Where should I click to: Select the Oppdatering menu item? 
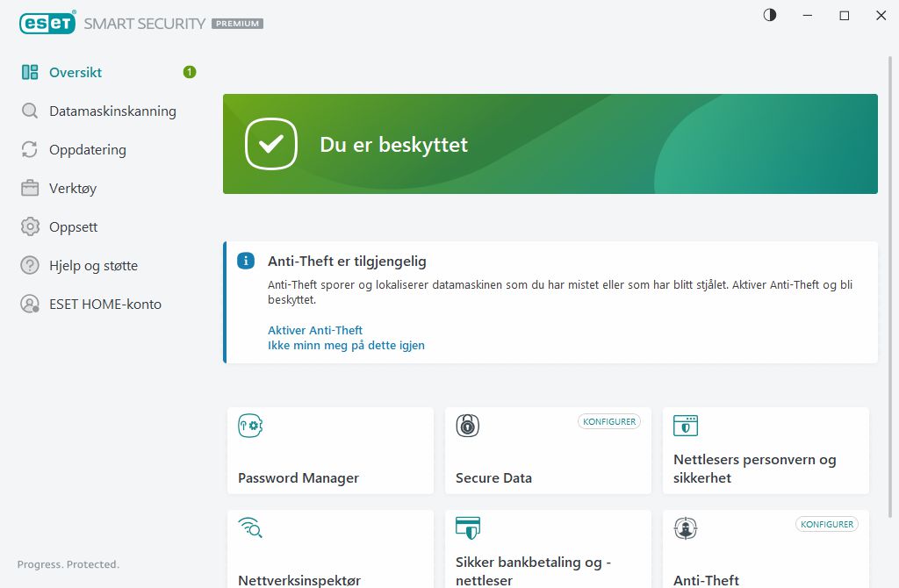tap(88, 150)
